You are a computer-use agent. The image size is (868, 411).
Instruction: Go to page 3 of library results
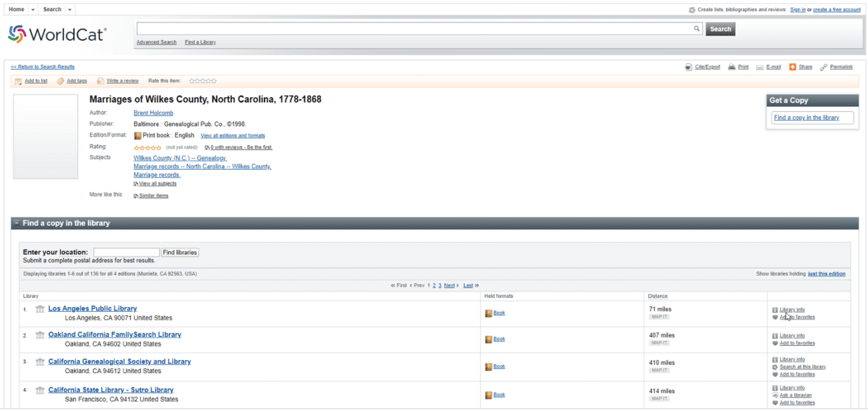(440, 285)
